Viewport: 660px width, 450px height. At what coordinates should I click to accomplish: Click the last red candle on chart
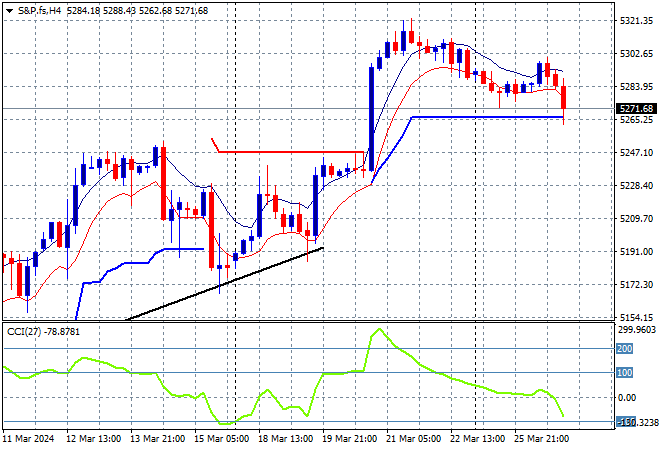point(564,97)
